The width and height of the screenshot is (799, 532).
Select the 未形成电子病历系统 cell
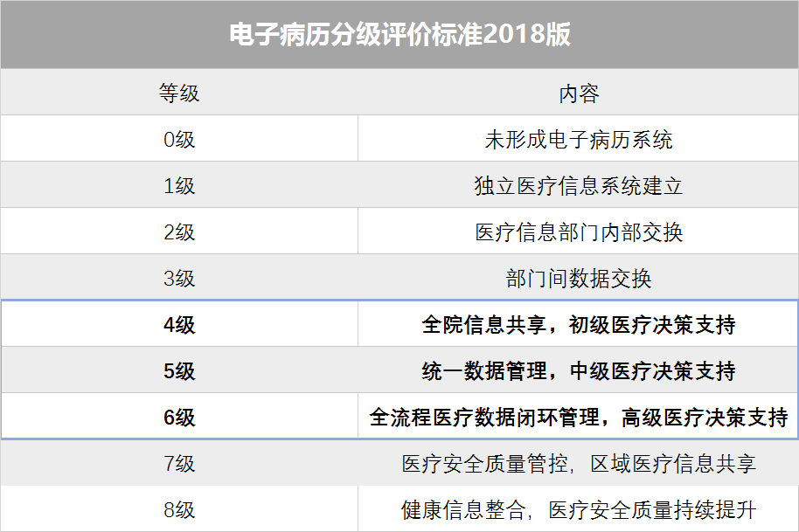coord(579,140)
